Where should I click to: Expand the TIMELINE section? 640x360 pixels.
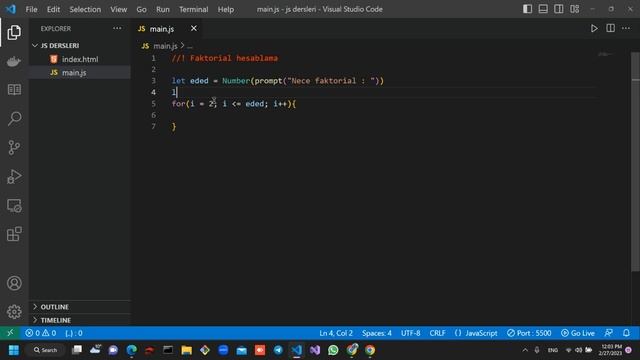pos(80,320)
